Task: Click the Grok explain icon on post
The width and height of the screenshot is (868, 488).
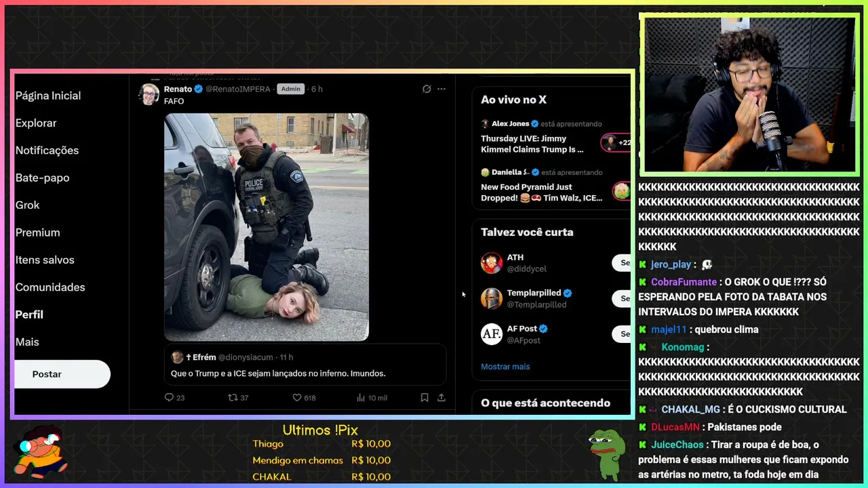Action: (x=427, y=89)
